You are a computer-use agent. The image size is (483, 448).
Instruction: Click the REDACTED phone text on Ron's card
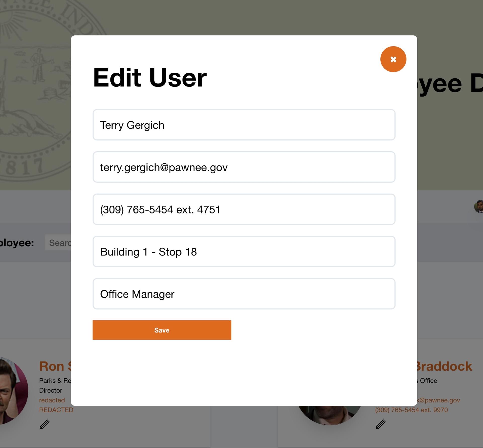[x=56, y=410]
